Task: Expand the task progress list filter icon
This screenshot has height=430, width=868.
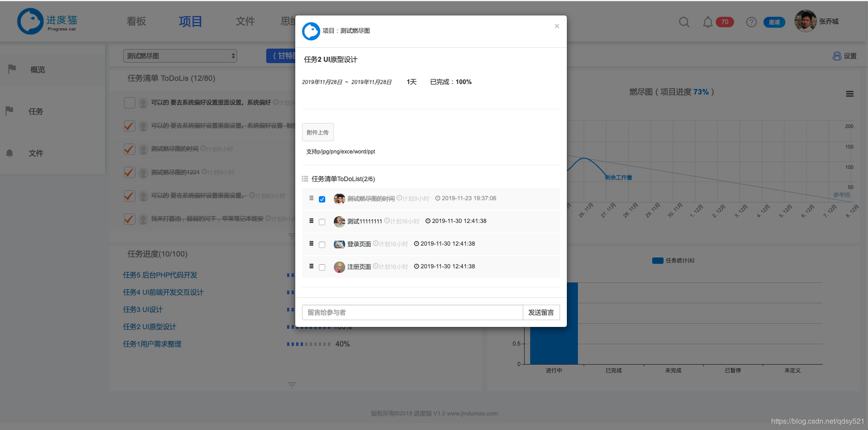Action: pyautogui.click(x=292, y=385)
